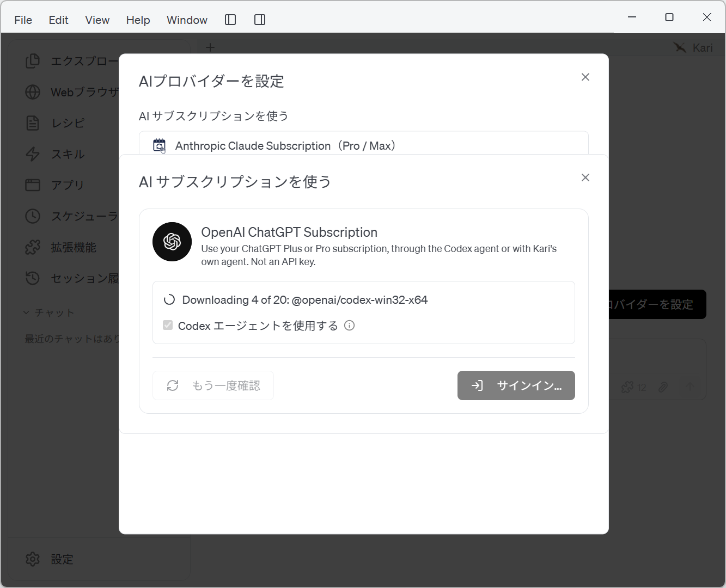Click the download progress spinner icon
The height and width of the screenshot is (588, 726).
coord(169,300)
